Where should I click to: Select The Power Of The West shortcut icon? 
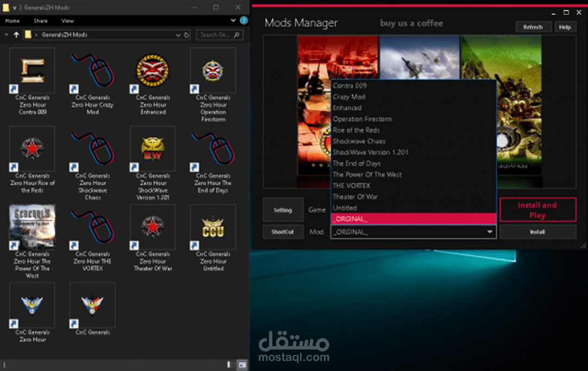[32, 227]
